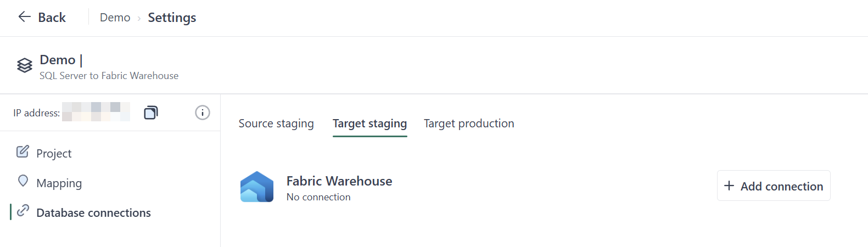Open the Mapping settings section
Viewport: 868px width, 247px height.
59,183
